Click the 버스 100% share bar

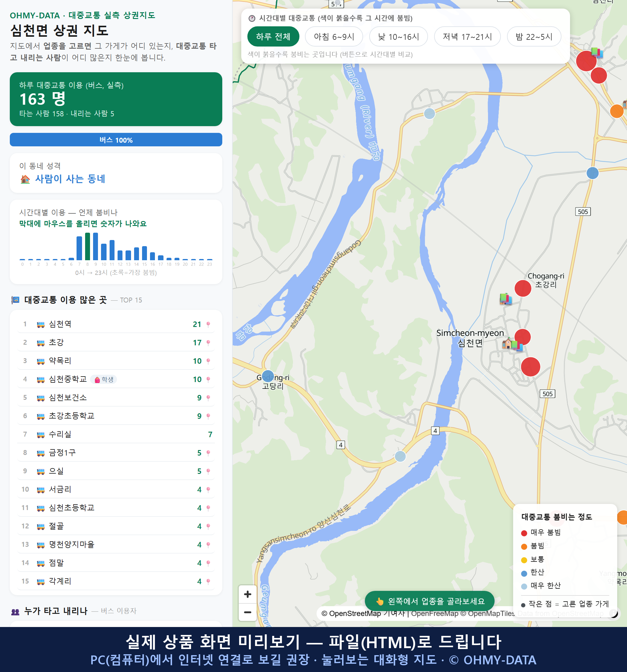pos(116,140)
